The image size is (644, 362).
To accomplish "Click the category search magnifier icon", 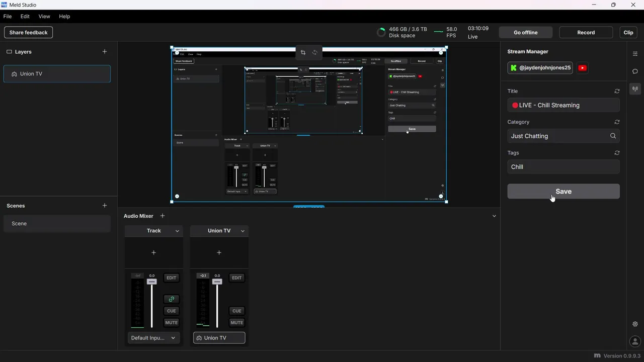I will coord(613,136).
